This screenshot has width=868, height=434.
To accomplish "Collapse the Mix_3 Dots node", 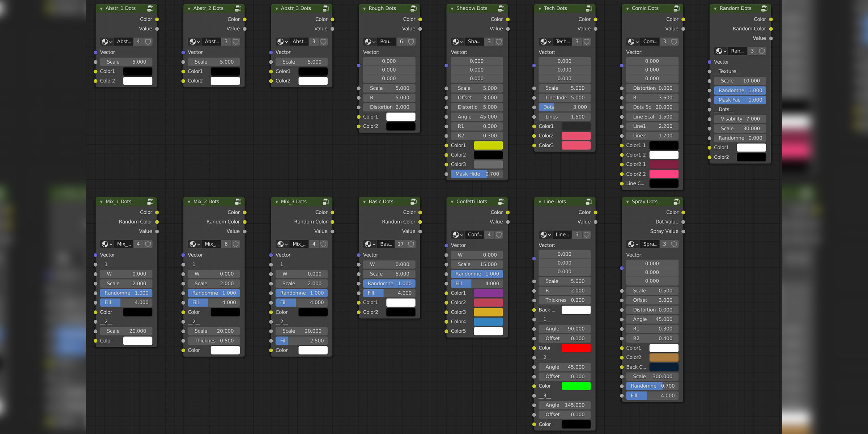I will [x=277, y=202].
